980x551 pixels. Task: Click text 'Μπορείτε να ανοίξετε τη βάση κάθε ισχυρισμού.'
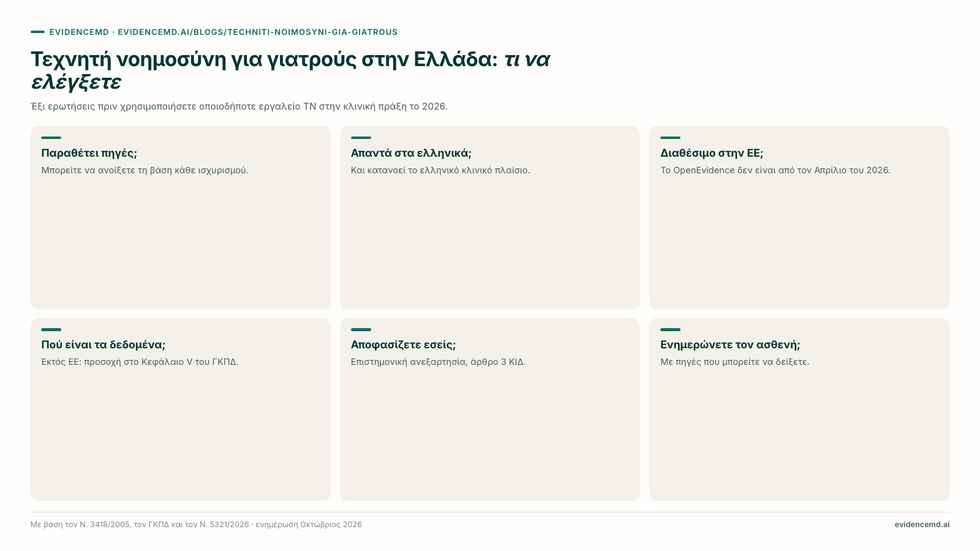point(145,170)
